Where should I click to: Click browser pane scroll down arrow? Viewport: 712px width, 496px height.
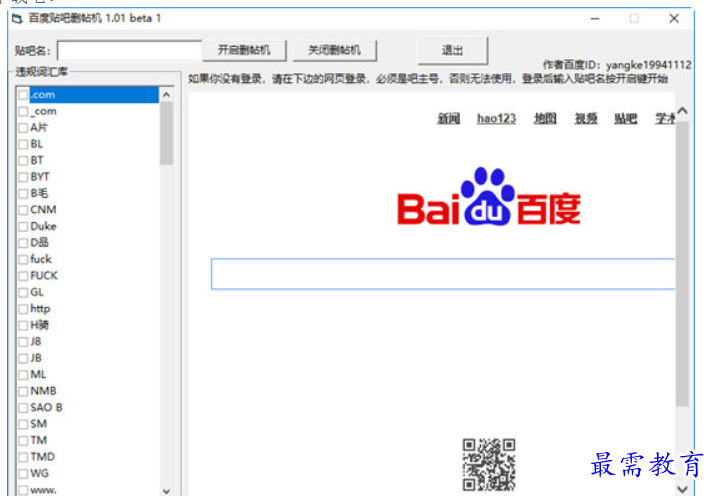point(682,489)
